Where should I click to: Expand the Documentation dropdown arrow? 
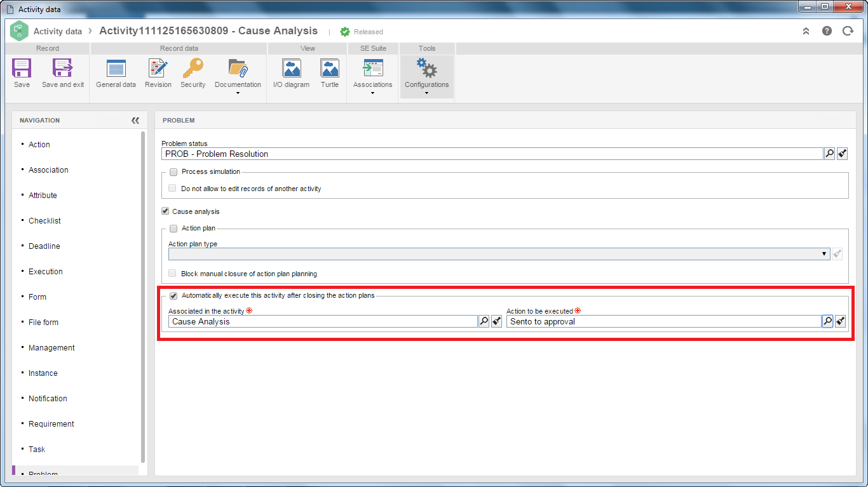(x=238, y=93)
